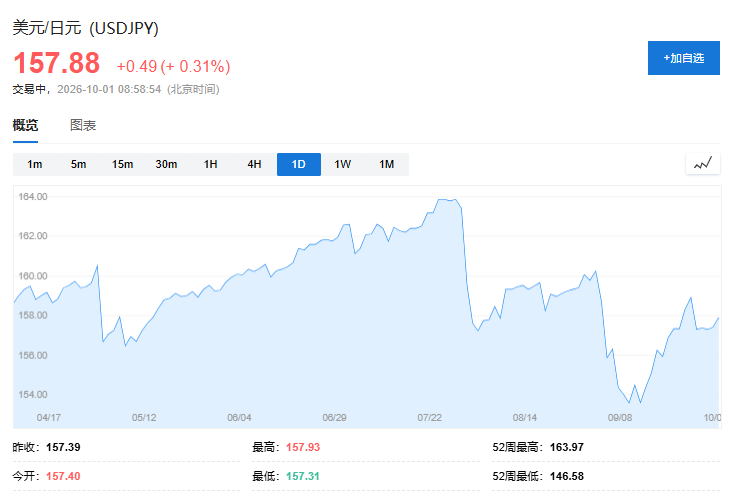Click the 52周最高 value 163.97

[x=567, y=447]
